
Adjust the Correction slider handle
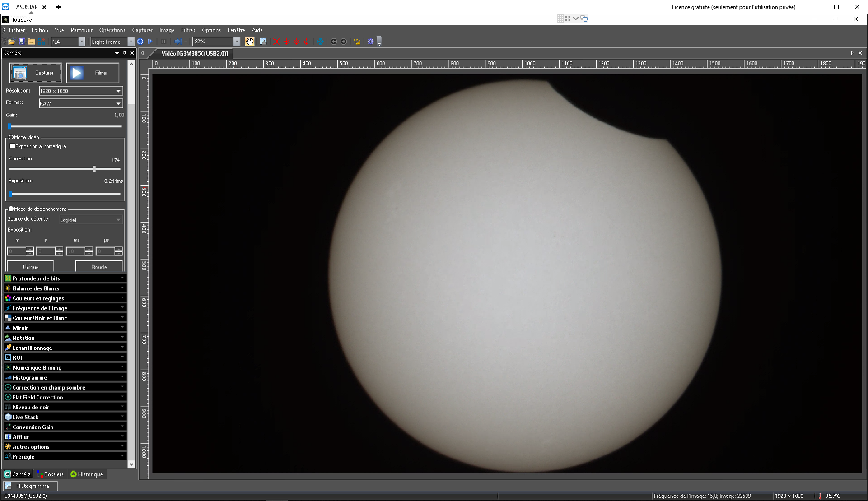pos(94,168)
